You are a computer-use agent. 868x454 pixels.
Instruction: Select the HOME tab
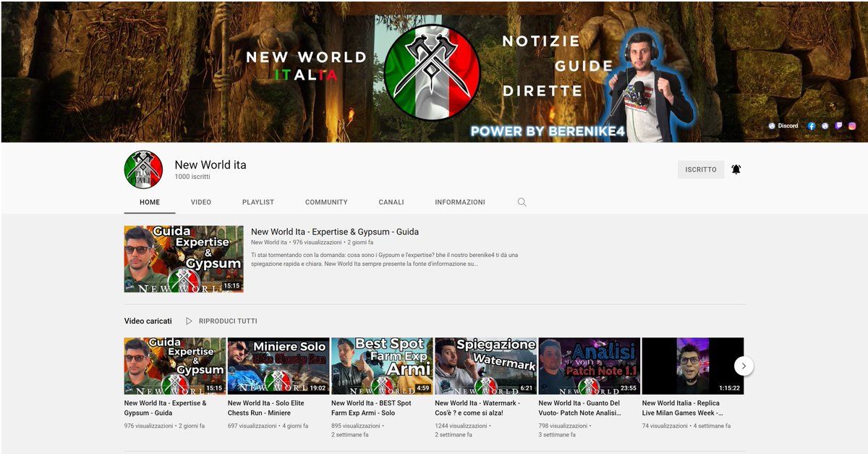coord(150,202)
